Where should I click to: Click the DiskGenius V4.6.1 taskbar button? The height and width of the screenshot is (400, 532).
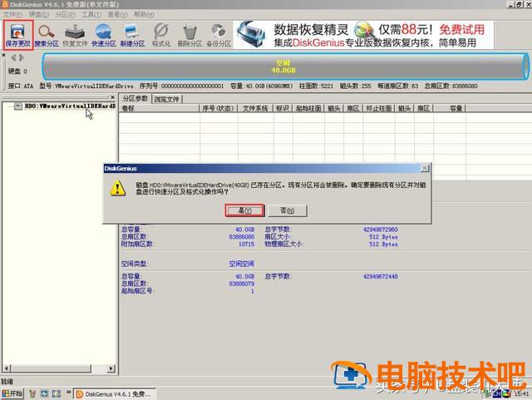[115, 394]
